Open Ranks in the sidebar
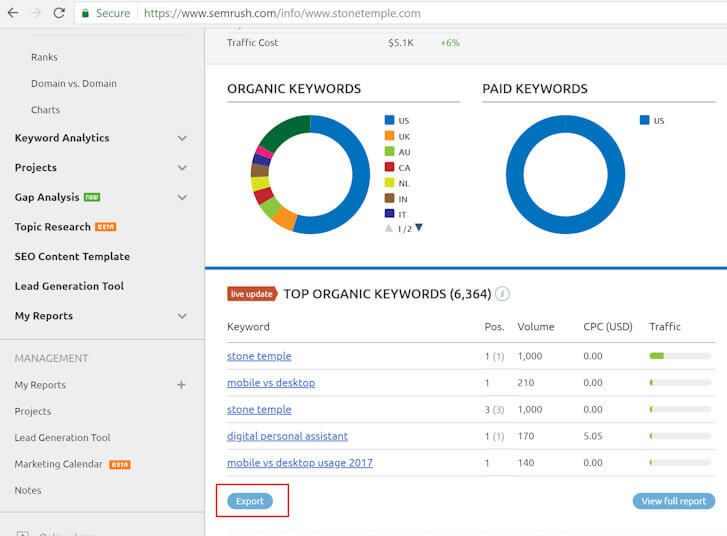The width and height of the screenshot is (727, 536). click(45, 57)
